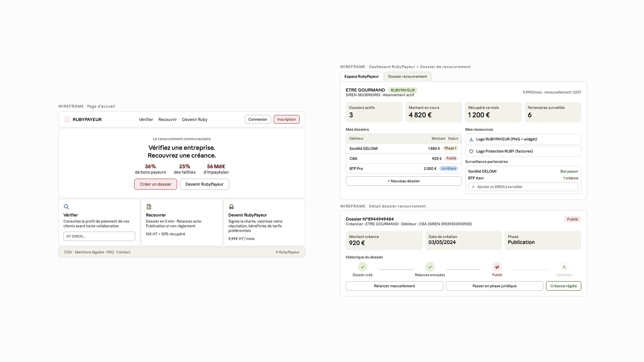Click the Partenaires surveillés stat card
Image resolution: width=644 pixels, height=362 pixels.
pyautogui.click(x=553, y=112)
